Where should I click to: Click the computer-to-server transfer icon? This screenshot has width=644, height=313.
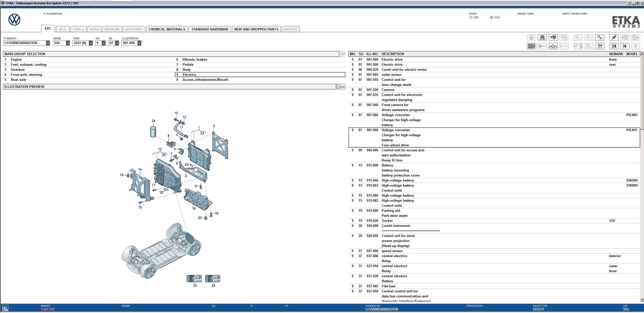(x=578, y=46)
